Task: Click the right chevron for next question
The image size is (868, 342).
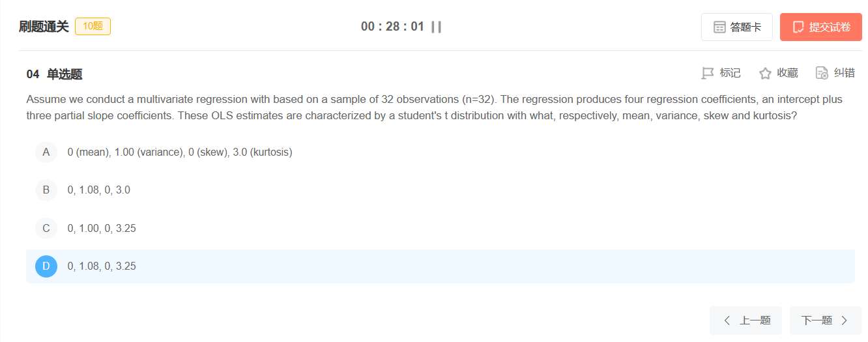Action: [845, 321]
